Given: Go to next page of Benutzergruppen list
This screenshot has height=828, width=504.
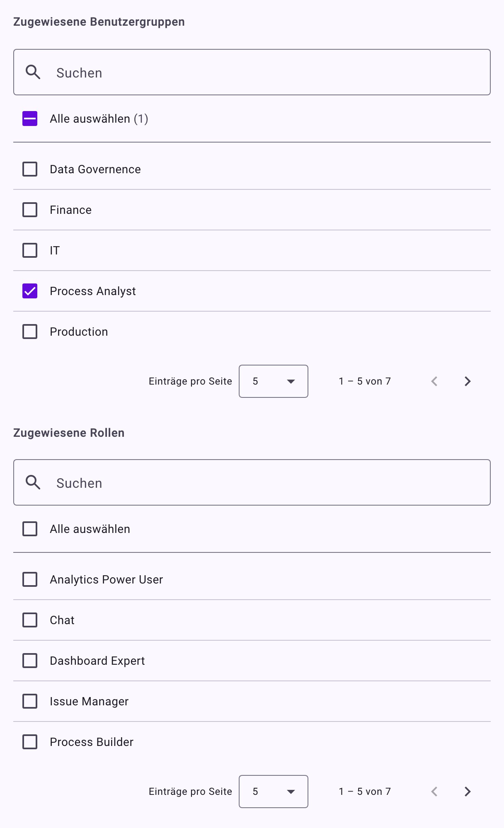Looking at the screenshot, I should pyautogui.click(x=468, y=381).
